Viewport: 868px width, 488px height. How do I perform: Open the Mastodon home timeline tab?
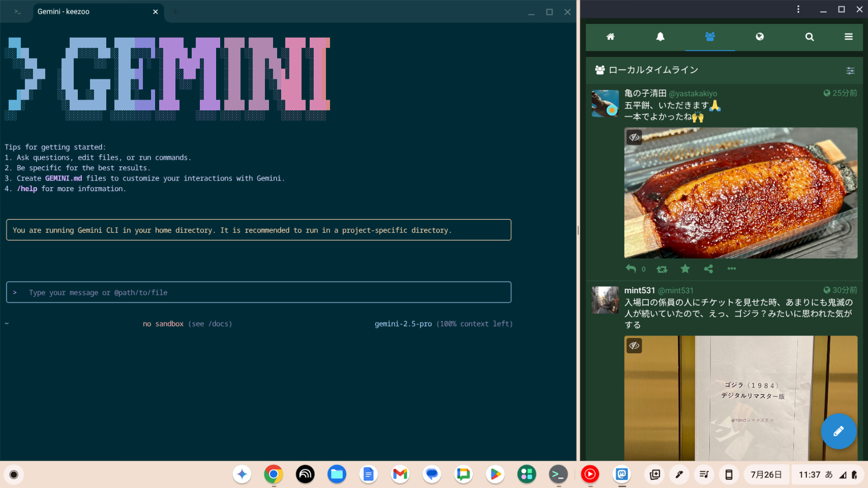coord(610,37)
